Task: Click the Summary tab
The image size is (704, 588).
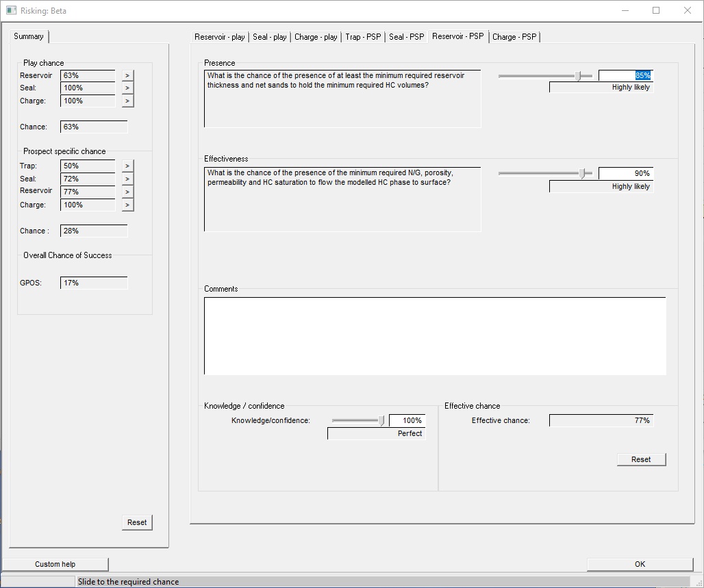Action: click(29, 36)
